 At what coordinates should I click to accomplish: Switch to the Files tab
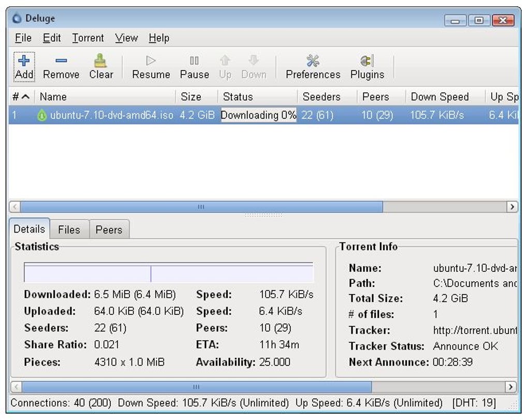pos(69,230)
